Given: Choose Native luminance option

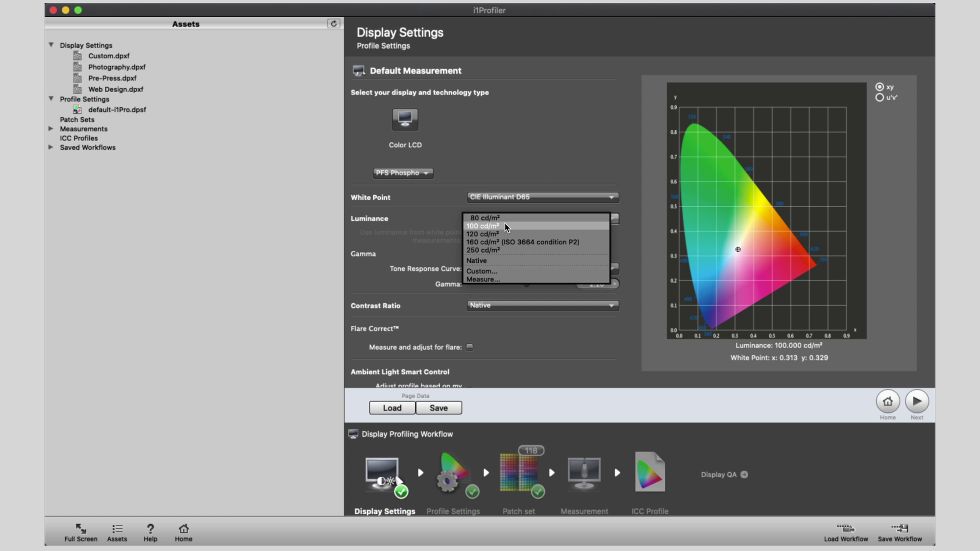Looking at the screenshot, I should (x=537, y=261).
